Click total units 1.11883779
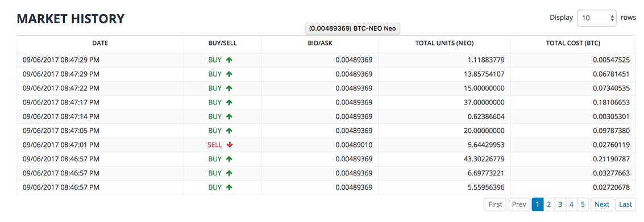Screen dimensions: 644x222 click(x=486, y=60)
